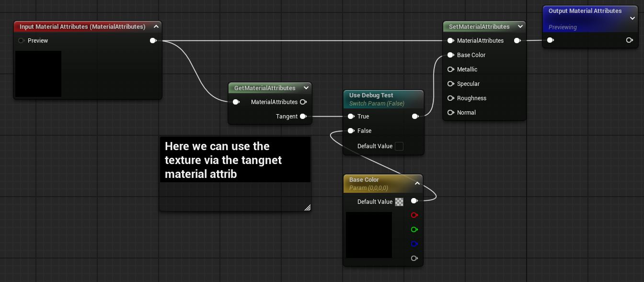Click the False input pin
The height and width of the screenshot is (282, 644).
pos(351,131)
